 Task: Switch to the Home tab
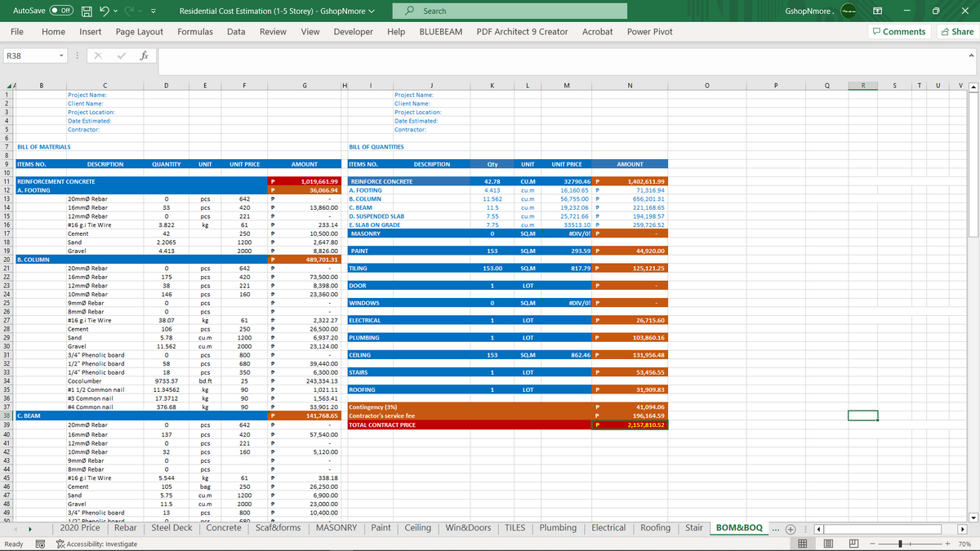coord(53,31)
